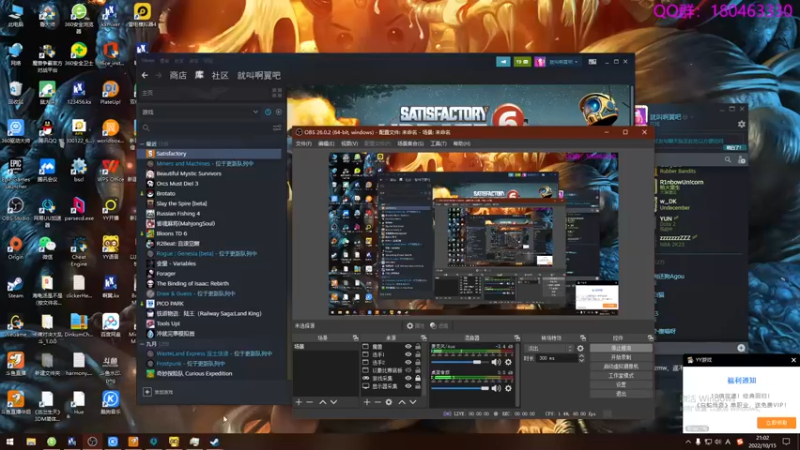Open transition properties gear in OBS

coord(580,348)
